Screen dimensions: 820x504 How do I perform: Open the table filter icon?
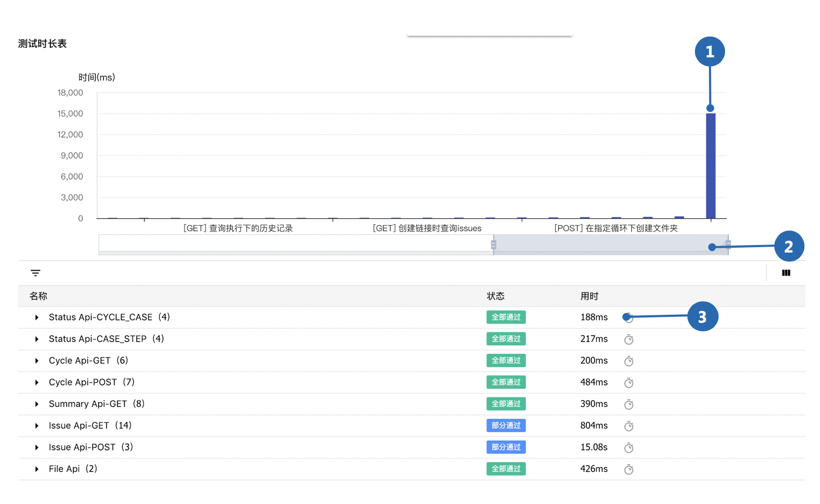[x=35, y=273]
